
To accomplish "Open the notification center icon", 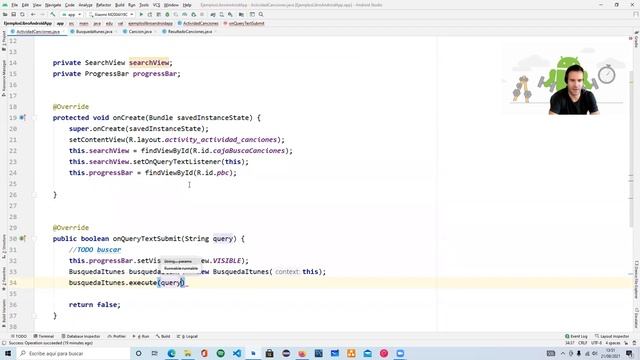I will 630,353.
